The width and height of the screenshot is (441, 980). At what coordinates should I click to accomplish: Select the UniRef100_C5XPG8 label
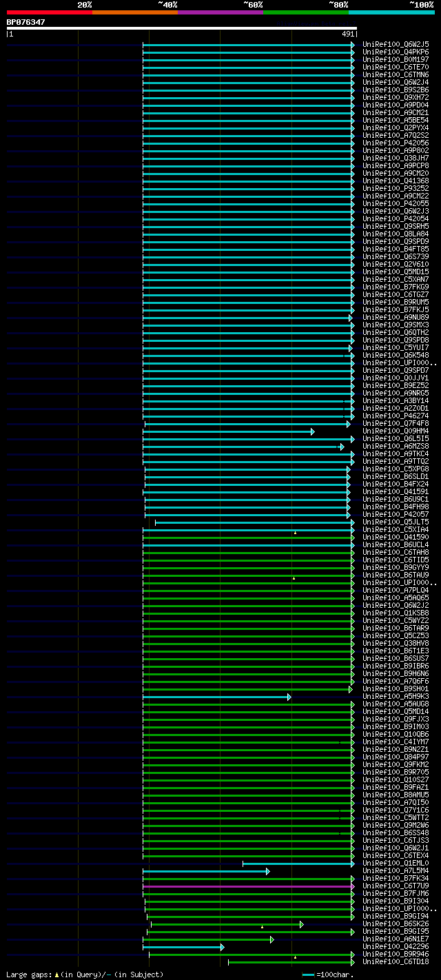coord(396,469)
